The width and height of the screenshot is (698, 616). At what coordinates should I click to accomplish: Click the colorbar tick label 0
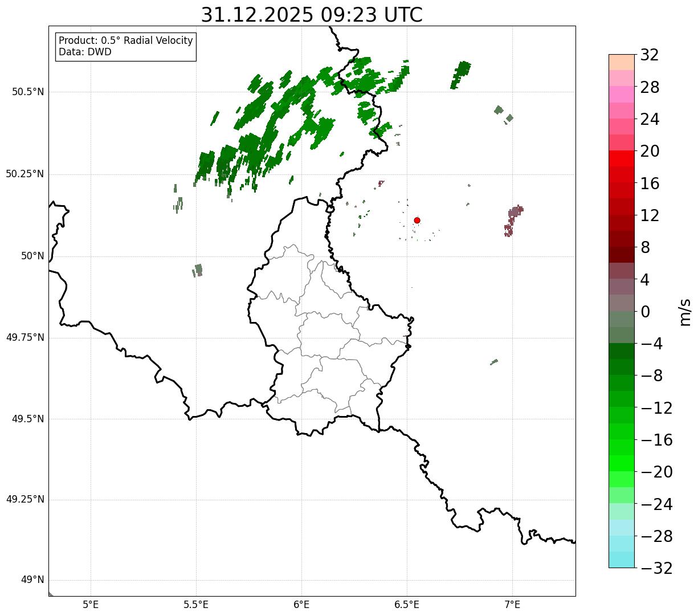[x=645, y=312]
